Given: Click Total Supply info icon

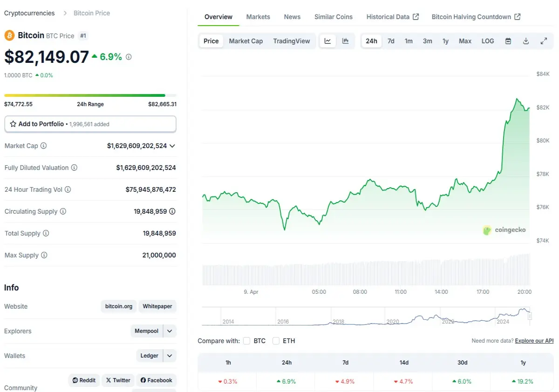Looking at the screenshot, I should tap(46, 233).
